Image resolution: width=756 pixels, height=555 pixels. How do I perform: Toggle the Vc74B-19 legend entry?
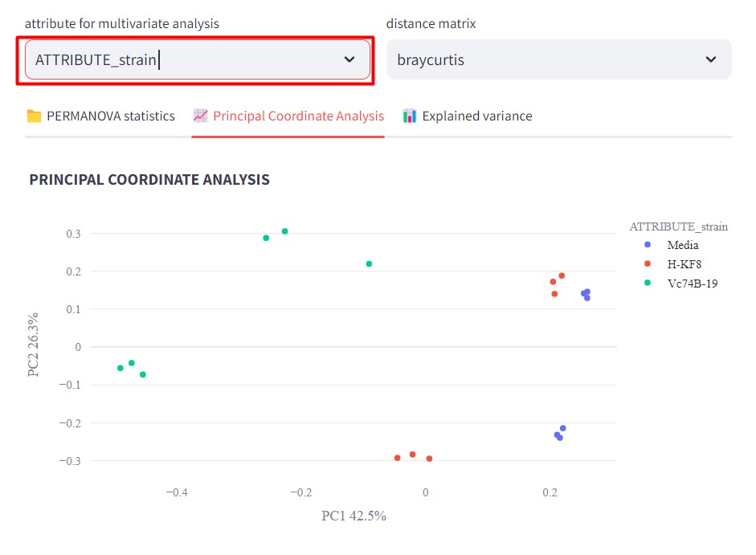tap(692, 282)
